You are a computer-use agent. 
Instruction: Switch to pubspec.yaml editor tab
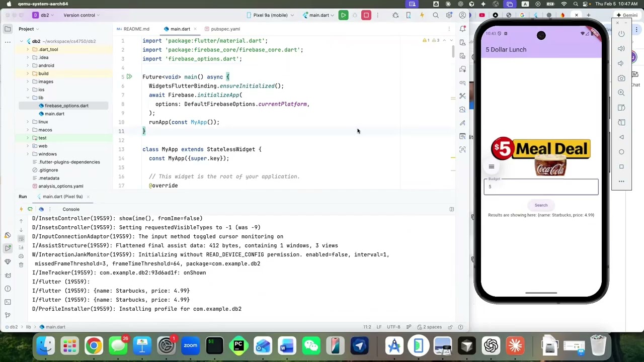point(222,29)
